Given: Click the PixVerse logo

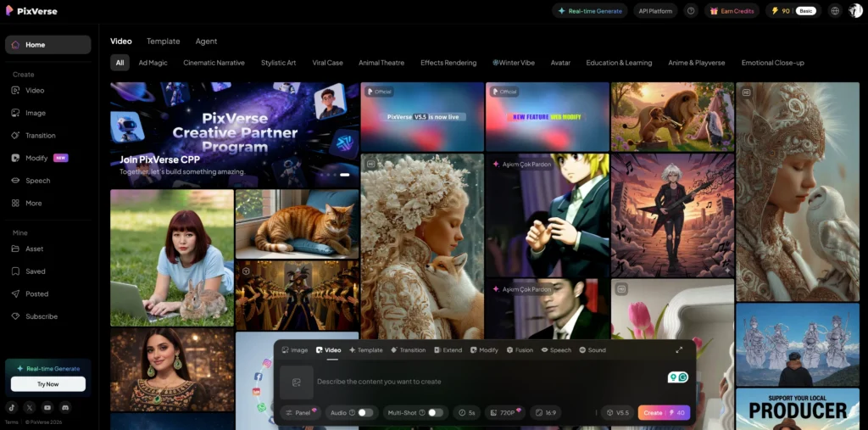Looking at the screenshot, I should pos(31,10).
